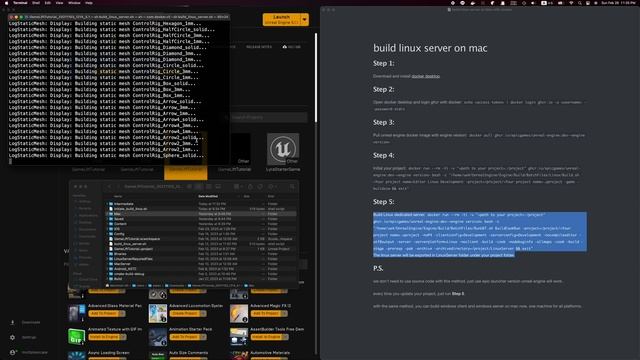Install Animated Texture with GIF to engine
This screenshot has height=360, width=640.
(x=104, y=337)
